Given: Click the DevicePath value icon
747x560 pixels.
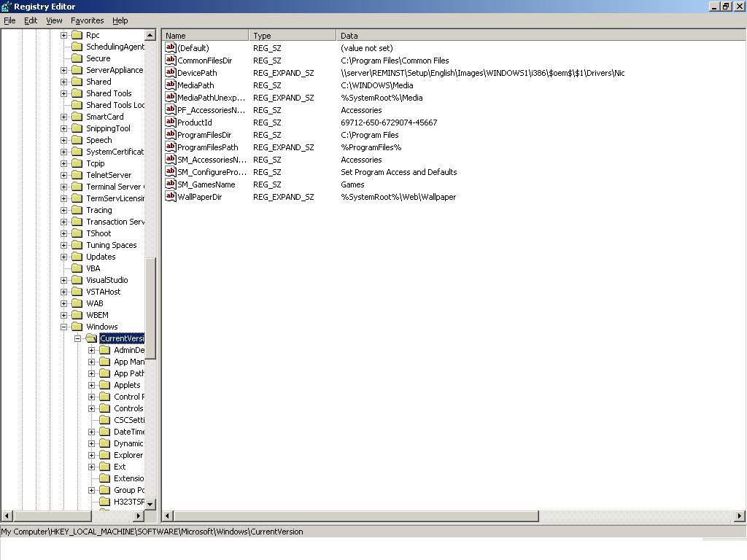Looking at the screenshot, I should [171, 72].
